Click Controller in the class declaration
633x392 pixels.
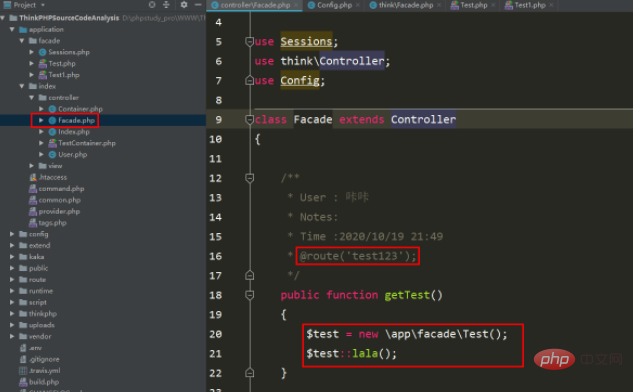[423, 119]
